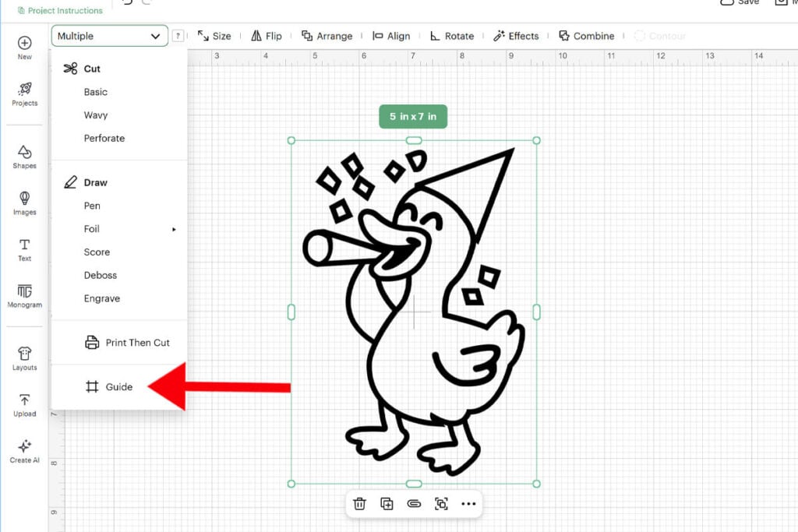798x532 pixels.
Task: Open the Effects menu
Action: [516, 36]
